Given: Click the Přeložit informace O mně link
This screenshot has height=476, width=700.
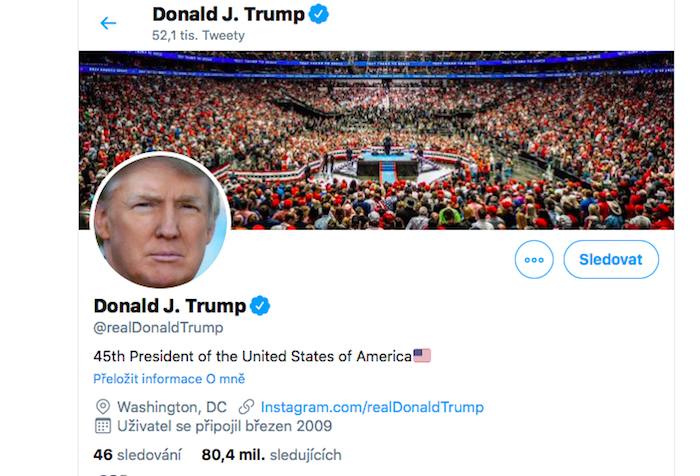Looking at the screenshot, I should (x=169, y=379).
